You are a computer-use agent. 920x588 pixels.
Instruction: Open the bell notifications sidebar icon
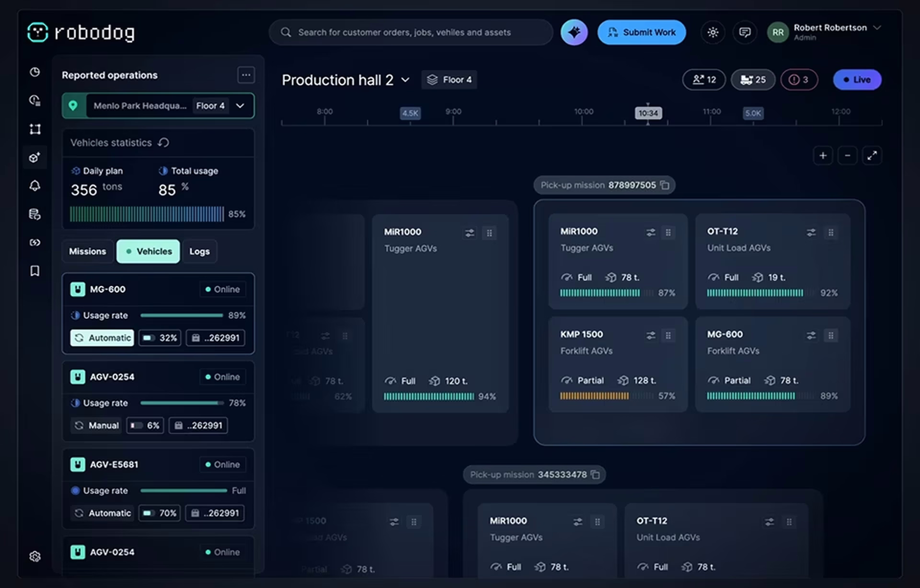[35, 186]
